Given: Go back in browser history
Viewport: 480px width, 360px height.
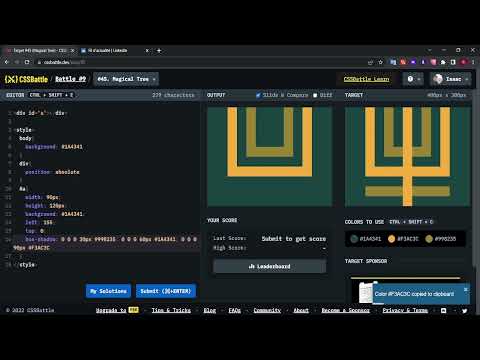Looking at the screenshot, I should point(6,62).
